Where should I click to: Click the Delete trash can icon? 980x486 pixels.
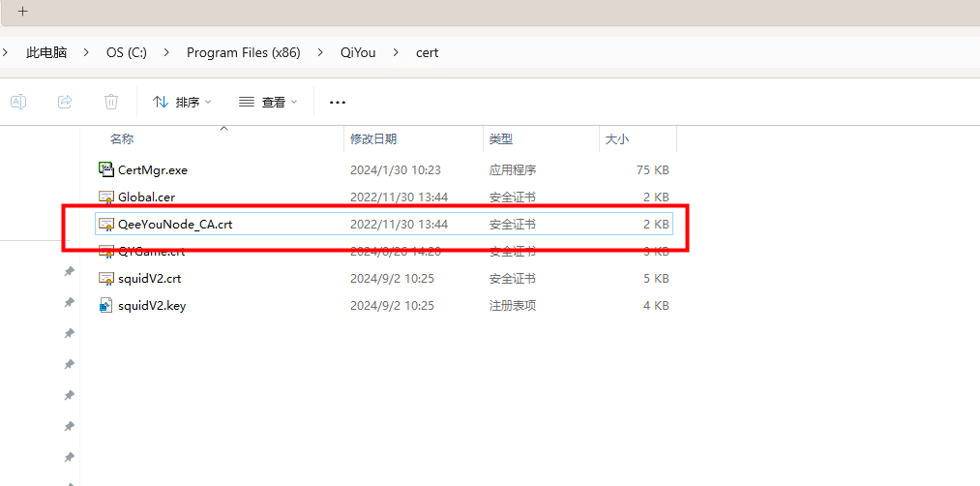coord(111,102)
